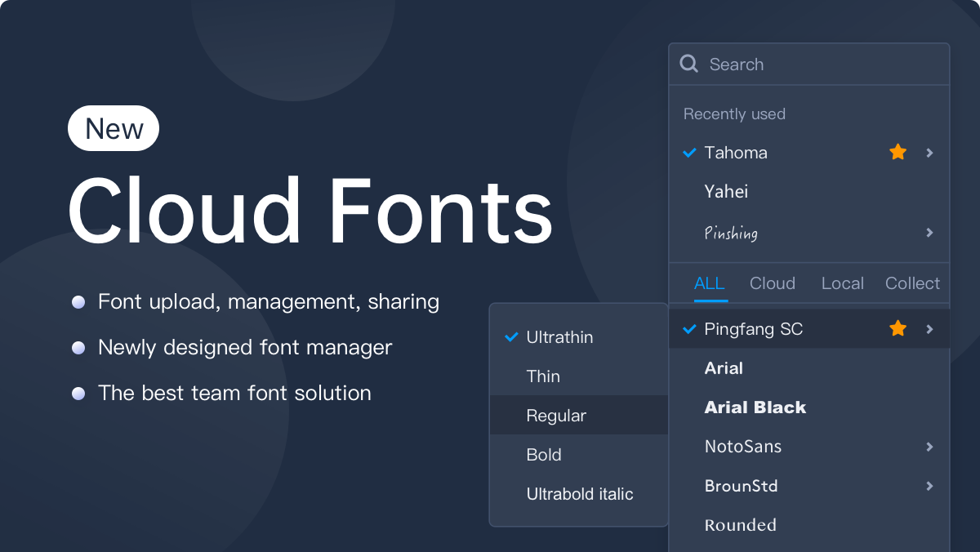
Task: Switch to the Cloud tab
Action: coord(772,283)
